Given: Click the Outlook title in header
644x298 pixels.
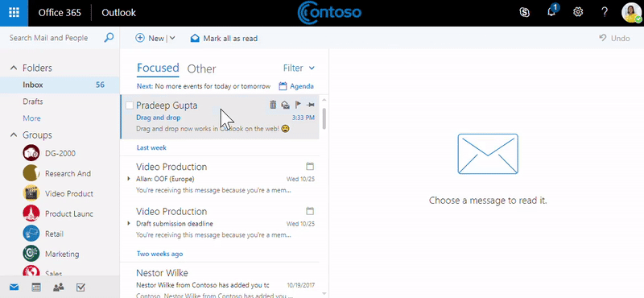Looking at the screenshot, I should (x=118, y=13).
